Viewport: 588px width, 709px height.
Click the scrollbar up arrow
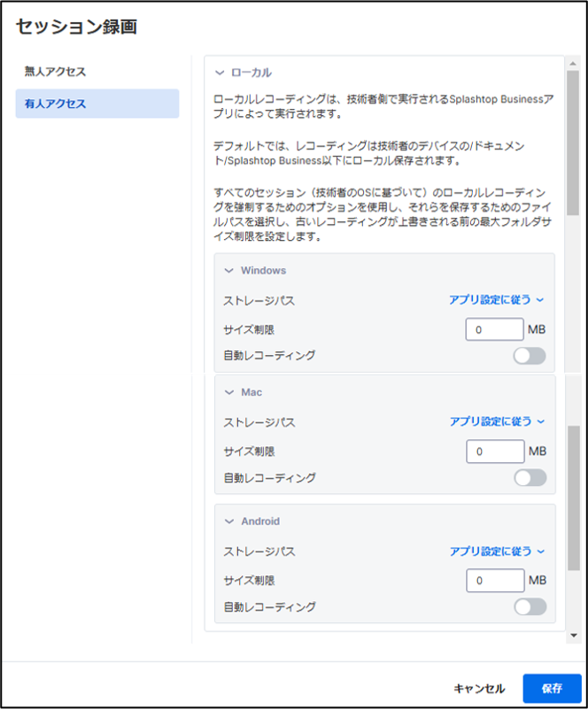click(x=573, y=64)
